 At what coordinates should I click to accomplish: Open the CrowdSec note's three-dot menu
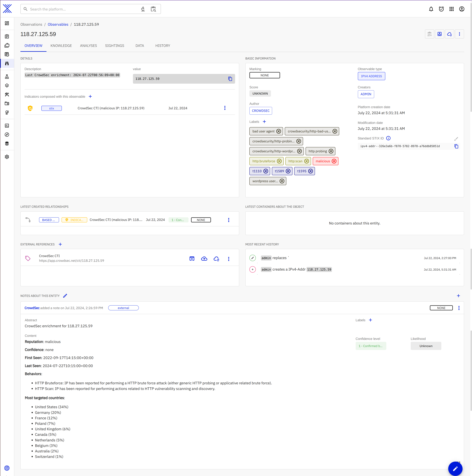[x=459, y=308]
